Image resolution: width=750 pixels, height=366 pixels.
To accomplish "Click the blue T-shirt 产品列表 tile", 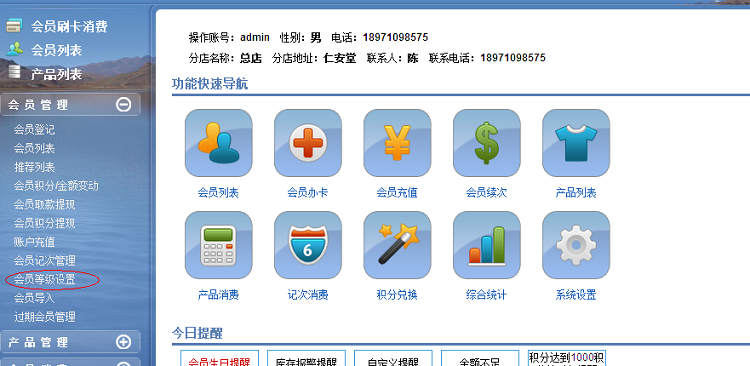I will point(576,143).
